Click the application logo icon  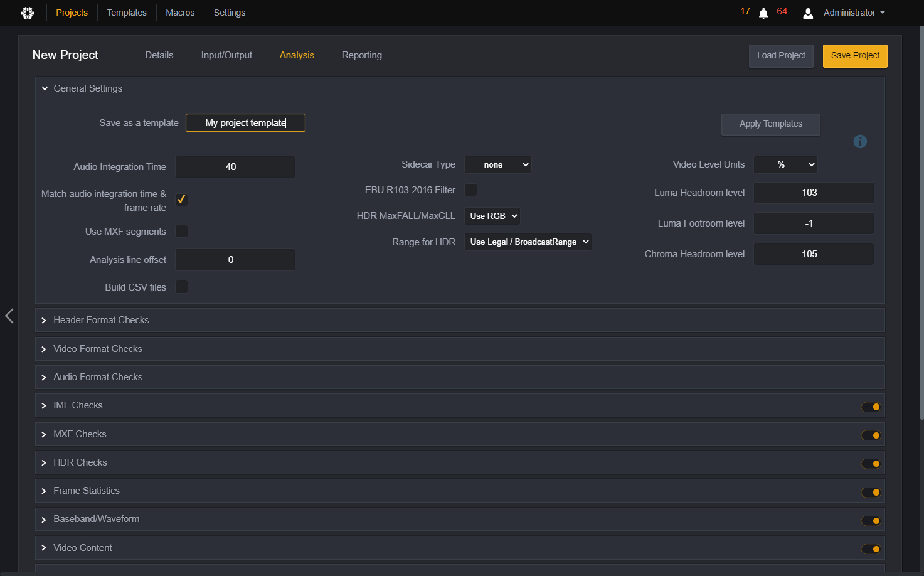tap(28, 13)
